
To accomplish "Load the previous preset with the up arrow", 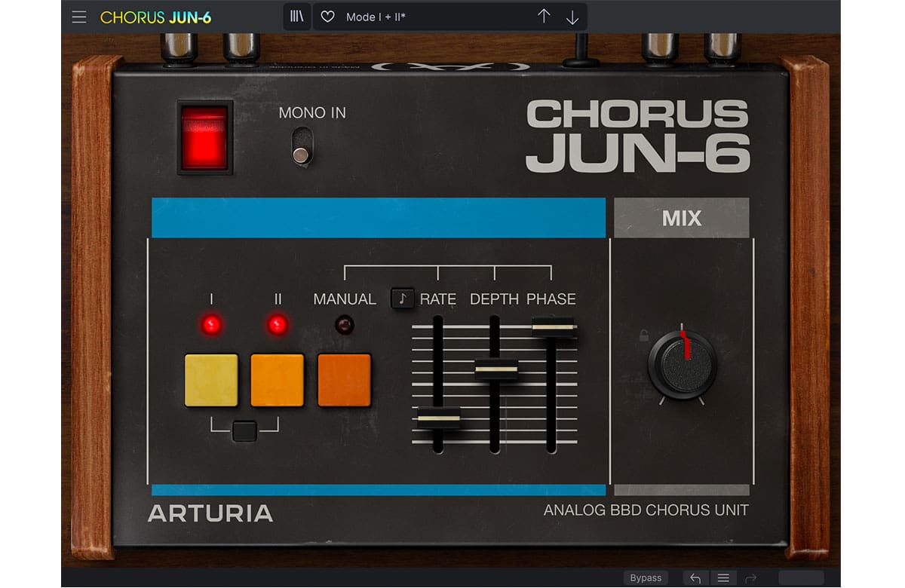I will click(544, 17).
